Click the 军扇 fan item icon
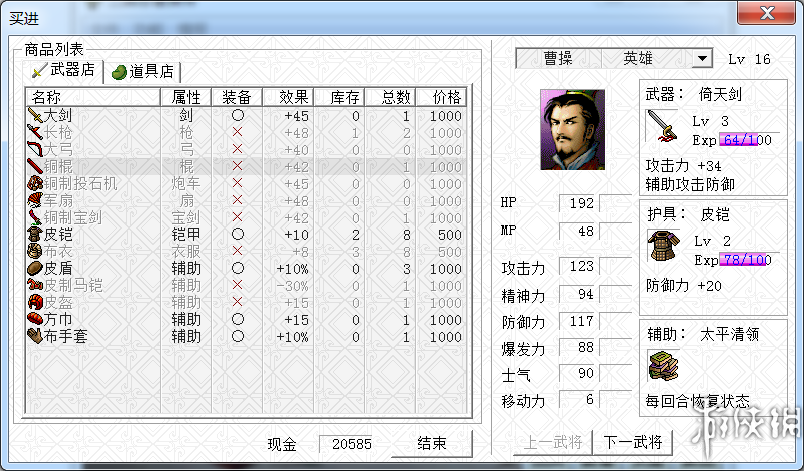The width and height of the screenshot is (804, 471). [x=34, y=201]
